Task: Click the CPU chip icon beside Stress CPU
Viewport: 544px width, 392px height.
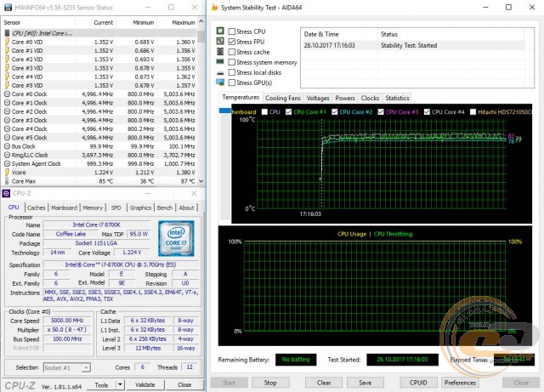Action: coord(219,30)
